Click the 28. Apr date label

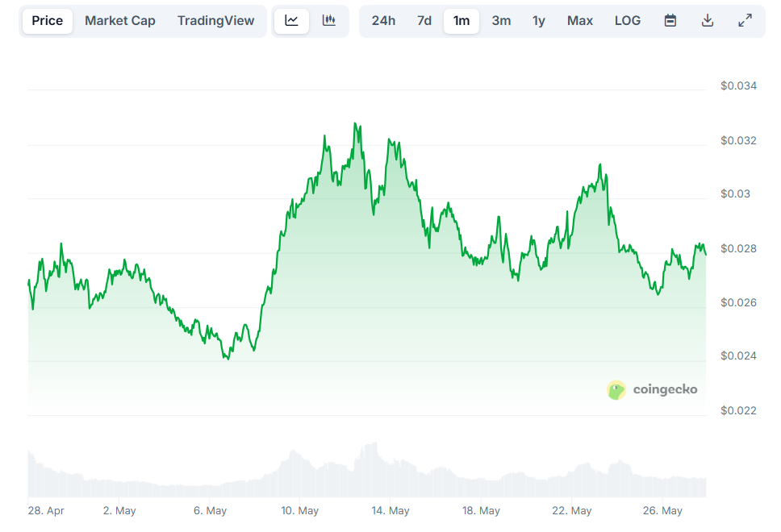46,510
